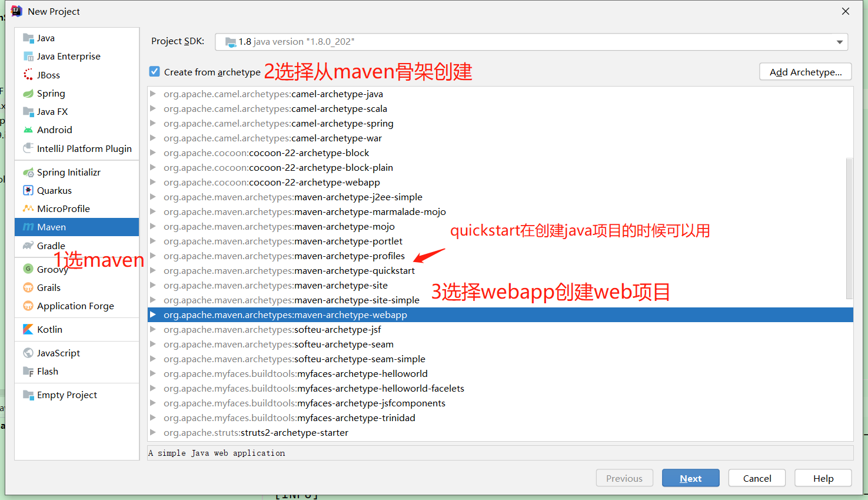The width and height of the screenshot is (868, 500).
Task: Click the Spring Initializr icon
Action: click(28, 172)
